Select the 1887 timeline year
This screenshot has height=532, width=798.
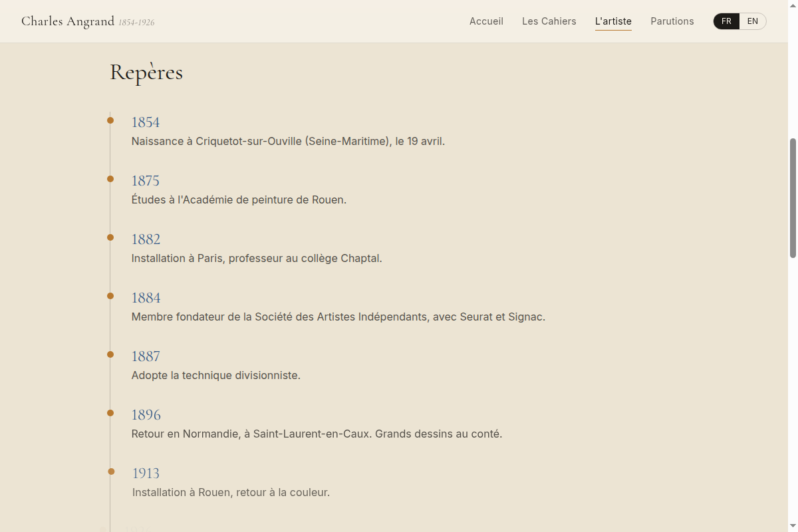click(x=146, y=356)
